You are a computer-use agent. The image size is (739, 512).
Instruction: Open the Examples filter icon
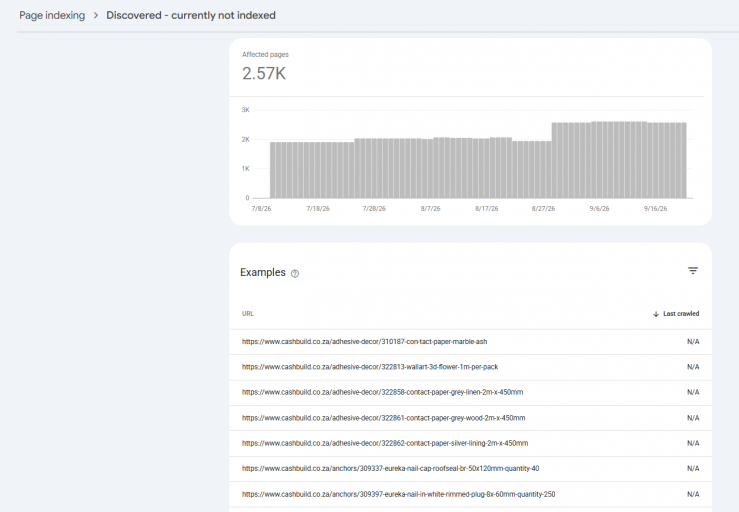pyautogui.click(x=692, y=271)
